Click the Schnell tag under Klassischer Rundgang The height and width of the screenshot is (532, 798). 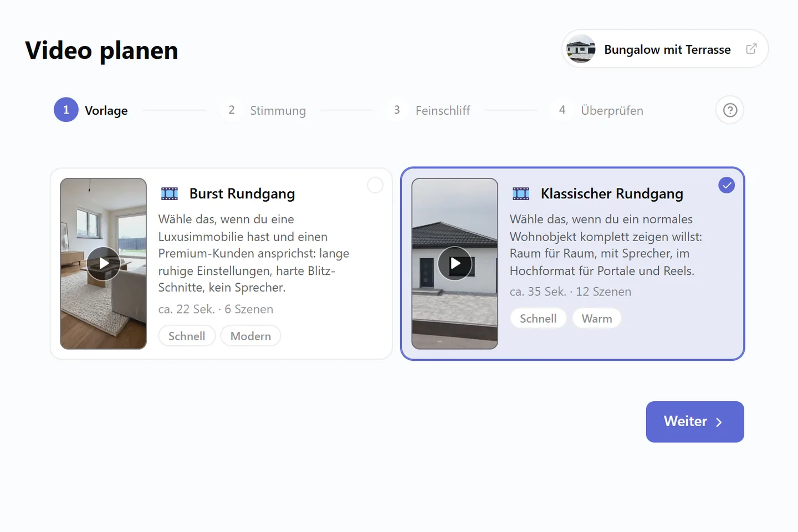[538, 319]
